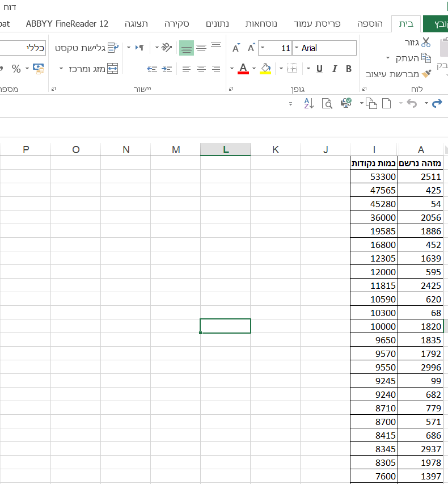The image size is (448, 484).
Task: Open the number format כללי dropdown
Action: pos(22,48)
